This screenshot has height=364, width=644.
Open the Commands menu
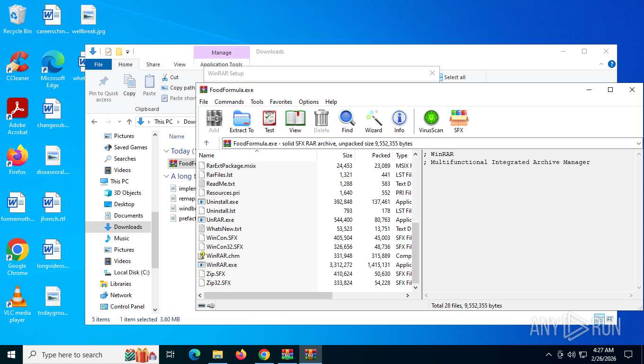229,102
